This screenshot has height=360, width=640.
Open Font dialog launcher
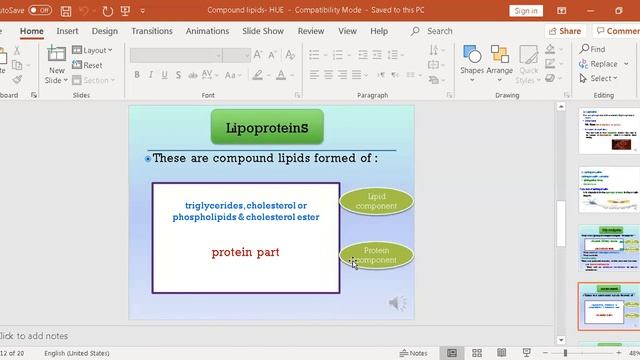[298, 95]
